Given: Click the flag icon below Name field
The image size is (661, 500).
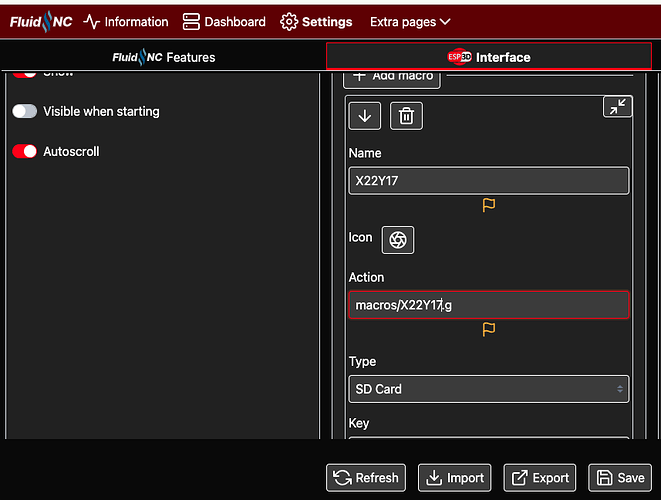Looking at the screenshot, I should tap(489, 205).
